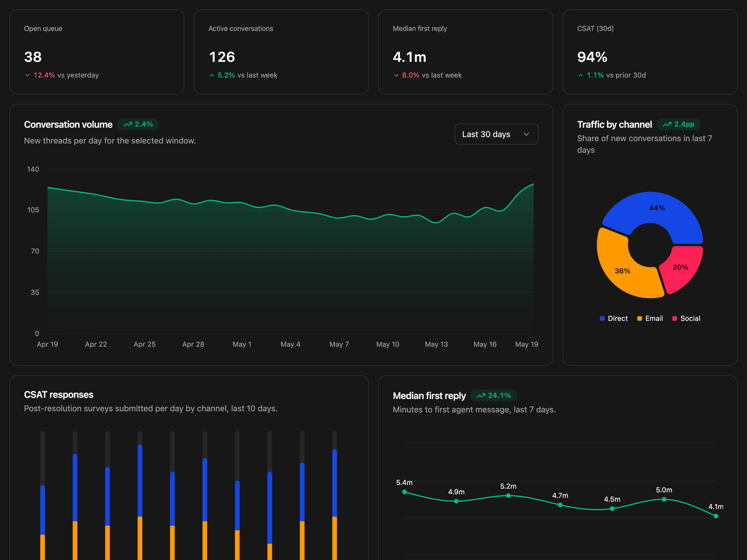Viewport: 747px width, 560px height.
Task: Click the trend icon in the 24.1% badge
Action: [481, 396]
